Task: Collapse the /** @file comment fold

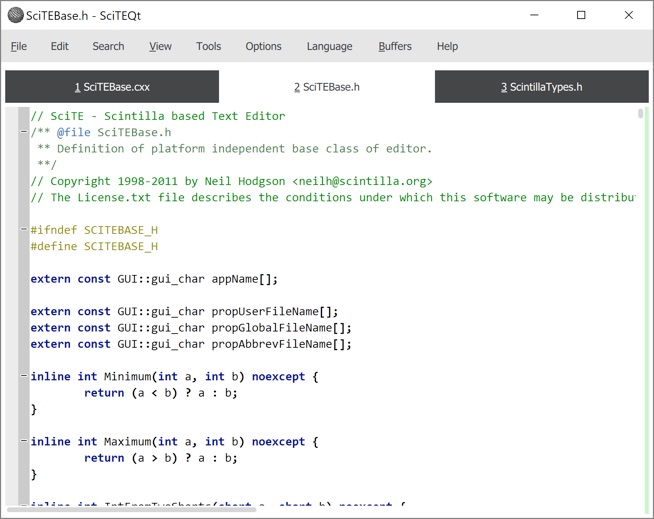Action: [24, 132]
